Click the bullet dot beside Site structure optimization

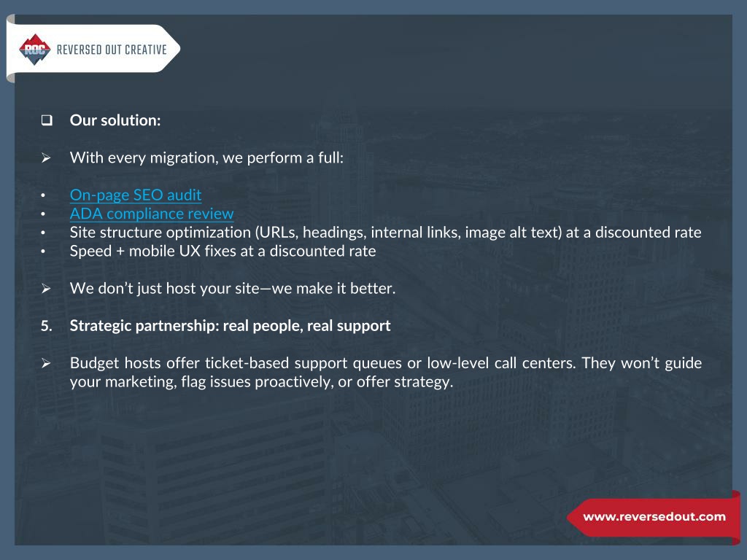43,233
